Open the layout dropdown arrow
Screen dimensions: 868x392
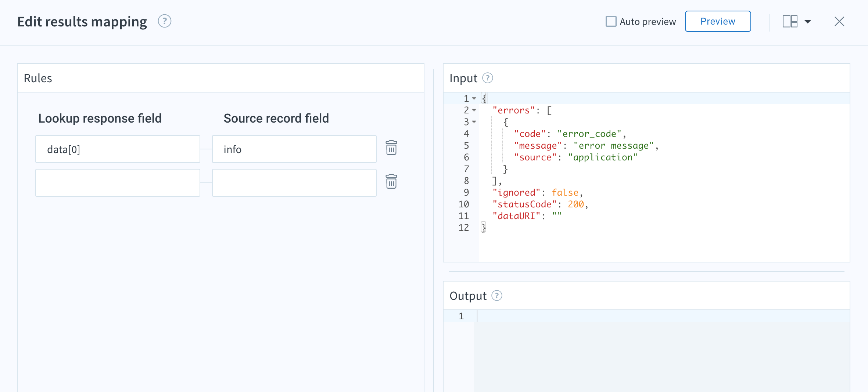[808, 21]
